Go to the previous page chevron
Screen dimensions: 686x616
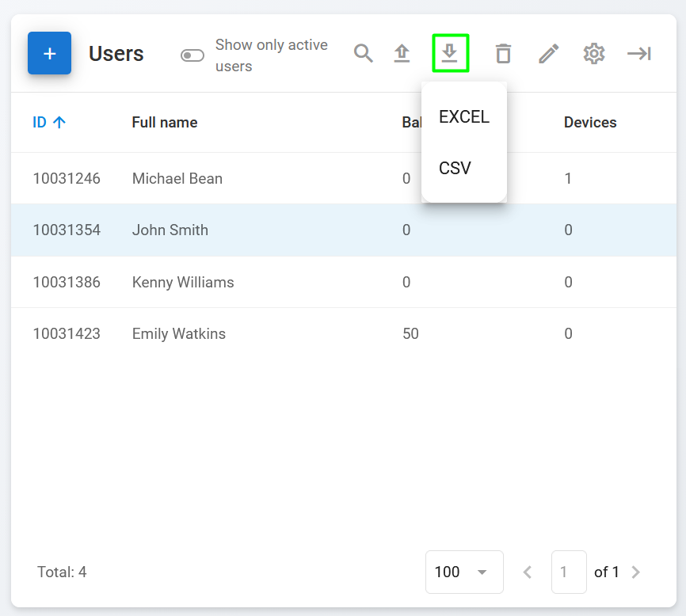pyautogui.click(x=528, y=572)
